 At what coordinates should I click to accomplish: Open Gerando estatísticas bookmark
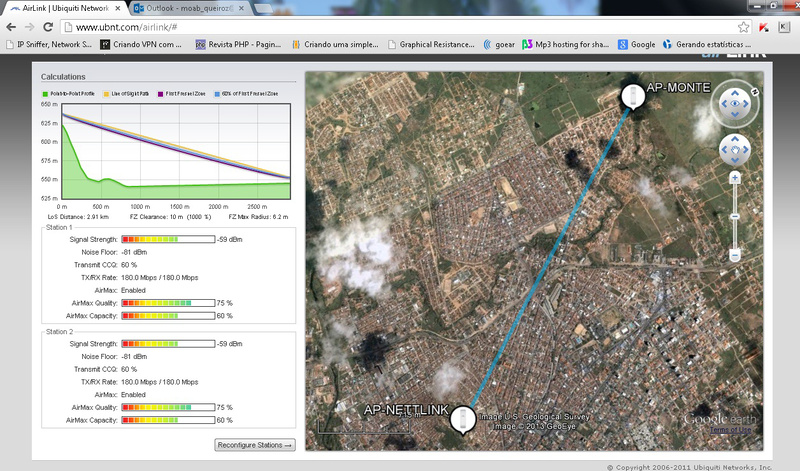pos(707,44)
